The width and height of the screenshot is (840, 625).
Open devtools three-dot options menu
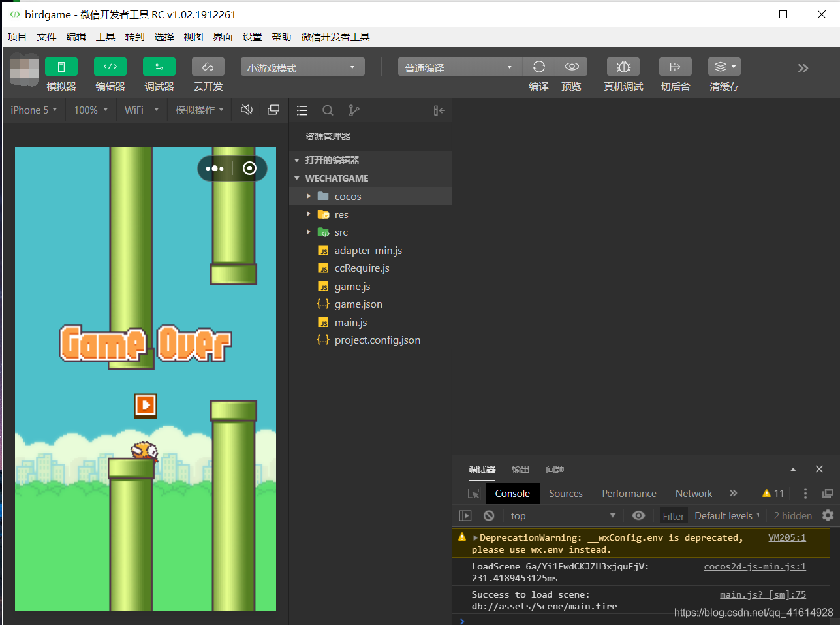[805, 494]
